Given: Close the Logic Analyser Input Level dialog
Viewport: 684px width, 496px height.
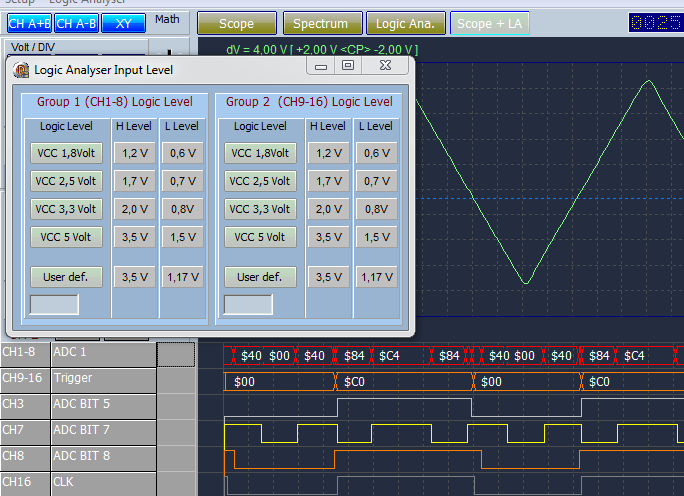Looking at the screenshot, I should click(385, 66).
